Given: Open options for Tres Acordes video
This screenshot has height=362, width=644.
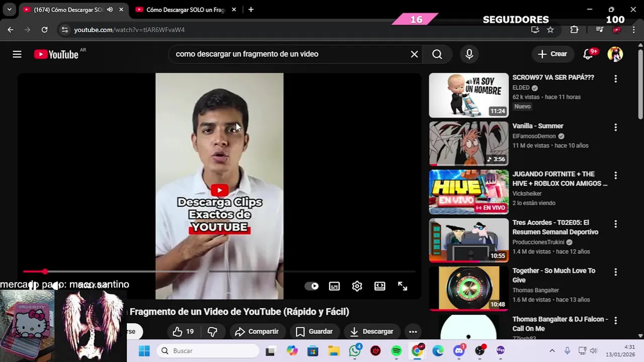Looking at the screenshot, I should point(615,224).
